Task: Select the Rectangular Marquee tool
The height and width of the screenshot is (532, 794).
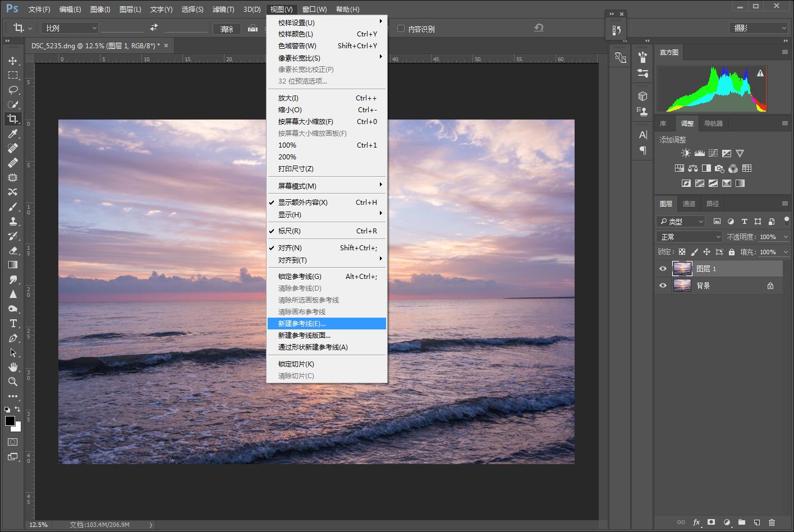Action: (12, 75)
